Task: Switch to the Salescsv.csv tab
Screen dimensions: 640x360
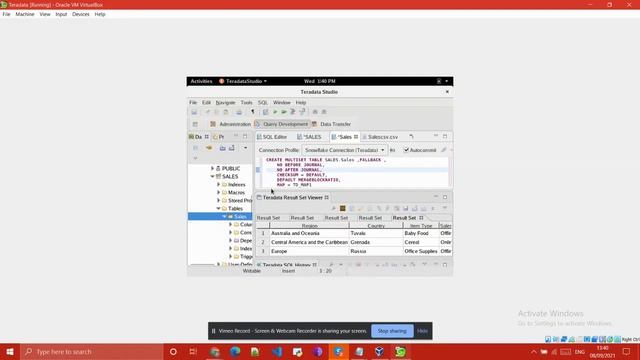Action: coord(380,137)
